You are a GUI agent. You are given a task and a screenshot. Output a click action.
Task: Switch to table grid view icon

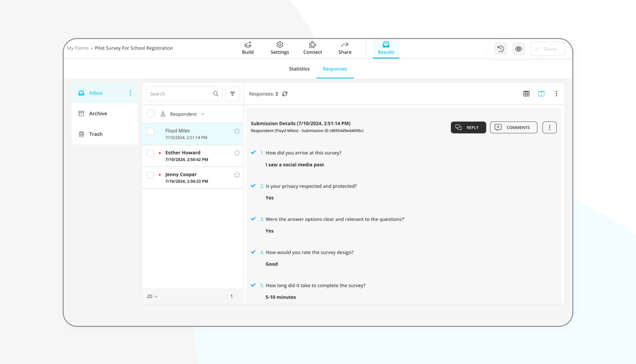click(526, 94)
